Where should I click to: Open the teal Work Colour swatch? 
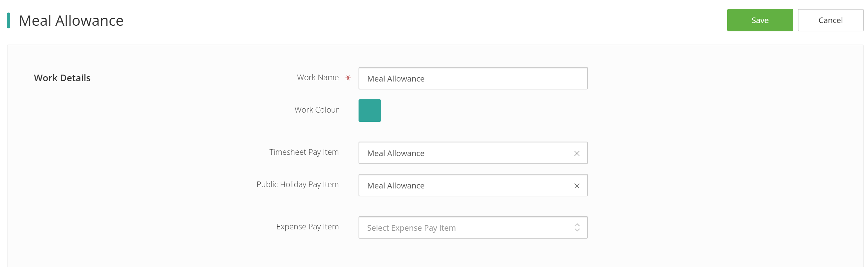(x=370, y=110)
